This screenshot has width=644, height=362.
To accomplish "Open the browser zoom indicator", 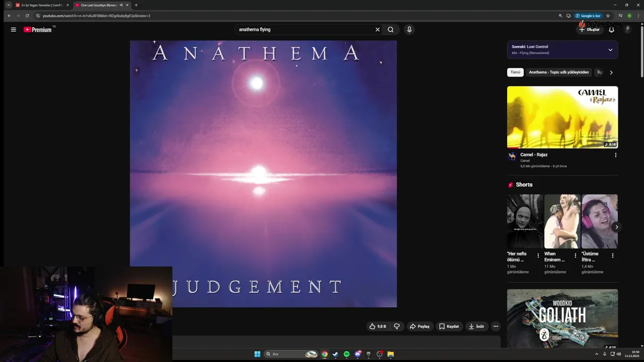I will (560, 16).
